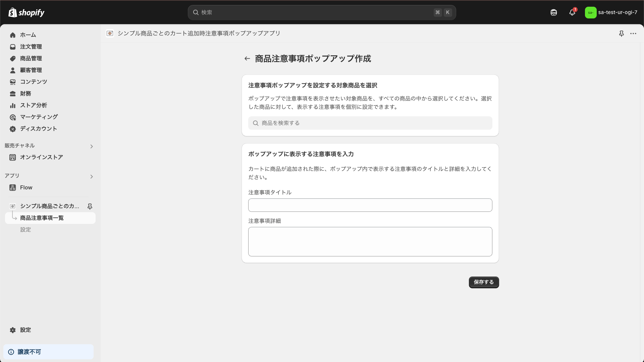Open ディスカウント section

(x=38, y=129)
